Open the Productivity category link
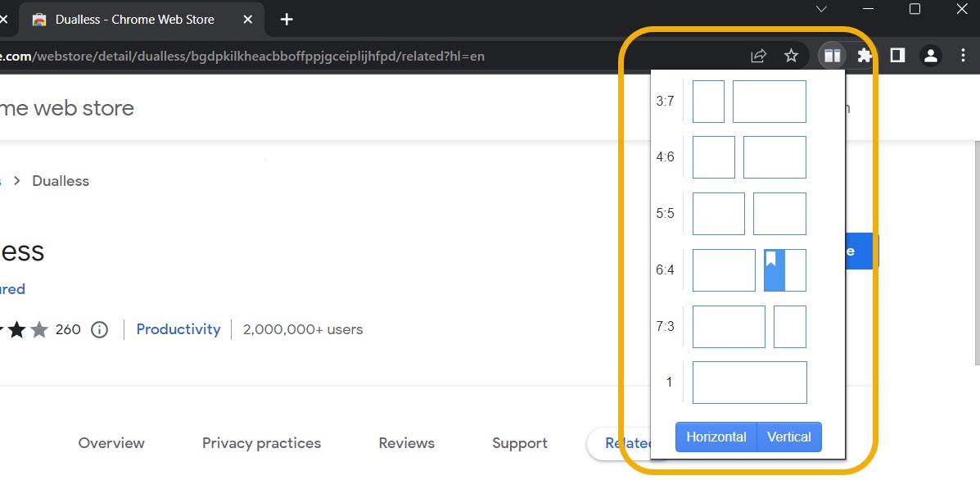Screen dimensions: 980x480 178,329
